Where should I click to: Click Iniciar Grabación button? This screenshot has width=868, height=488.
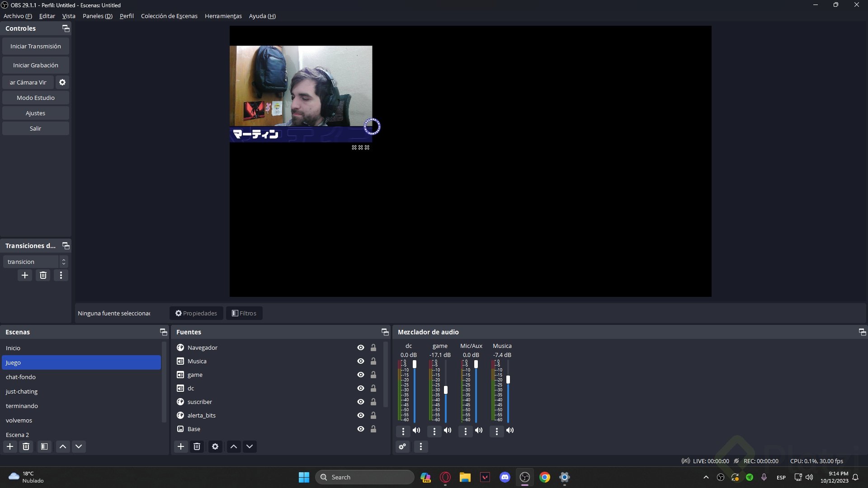click(36, 65)
